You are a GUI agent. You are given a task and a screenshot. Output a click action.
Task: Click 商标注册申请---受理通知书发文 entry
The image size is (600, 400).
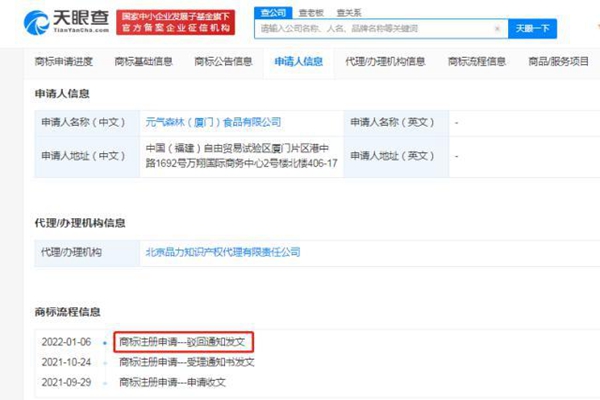187,362
